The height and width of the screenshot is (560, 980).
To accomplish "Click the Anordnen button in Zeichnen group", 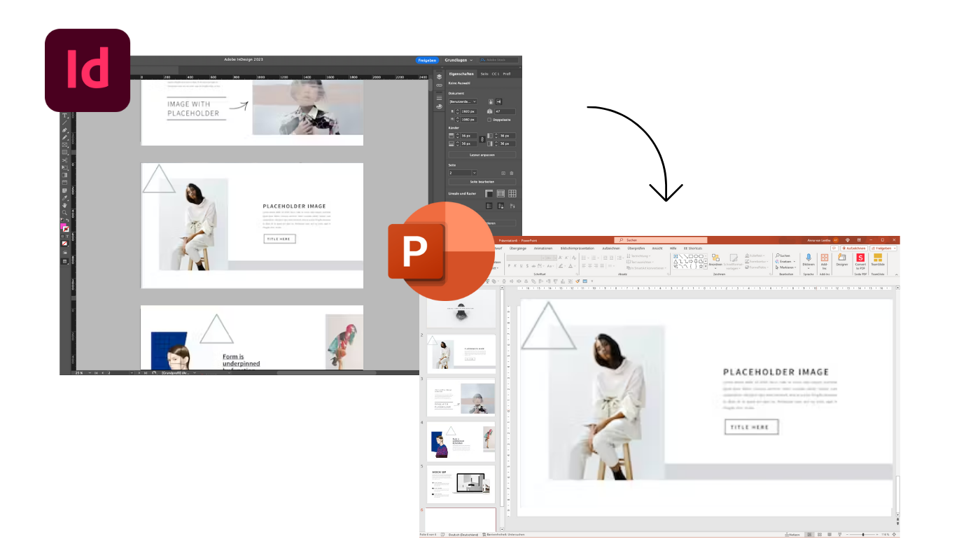I will pos(715,261).
